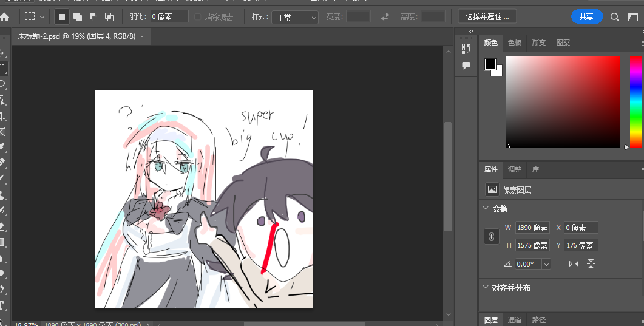Choose the Intersect with selection mode icon
644x326 pixels.
click(109, 17)
